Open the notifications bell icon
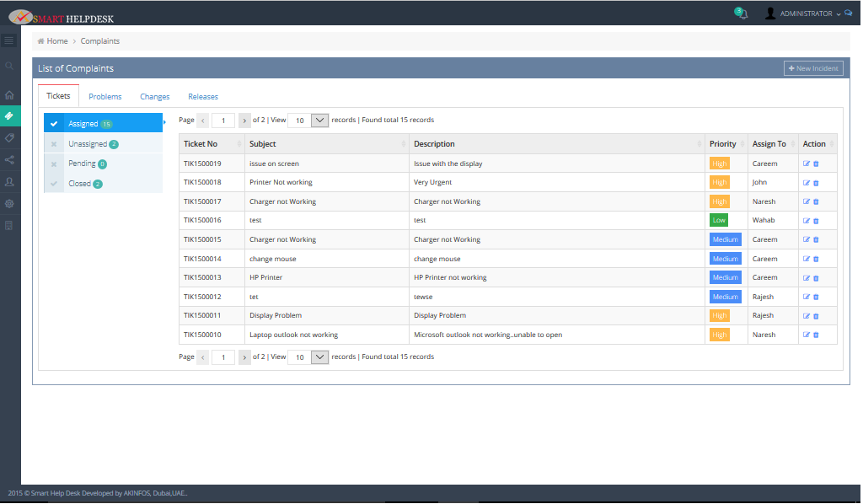Viewport: 863px width, 504px height. 742,13
